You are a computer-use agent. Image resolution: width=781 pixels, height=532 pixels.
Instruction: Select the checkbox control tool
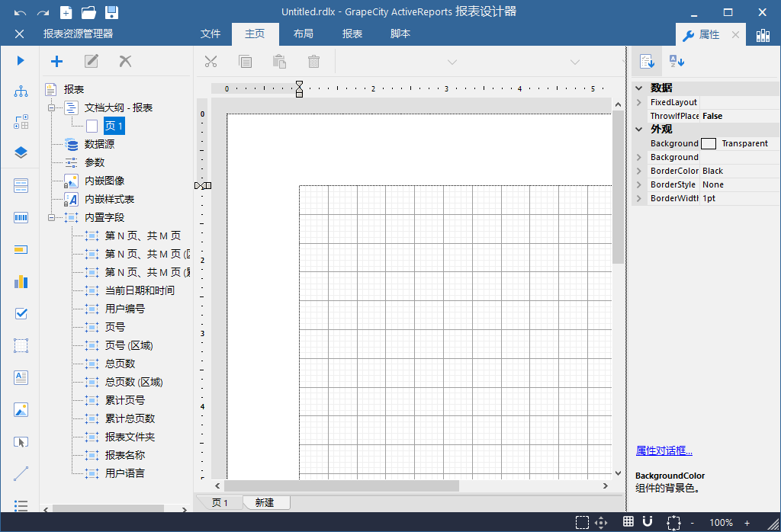[21, 313]
